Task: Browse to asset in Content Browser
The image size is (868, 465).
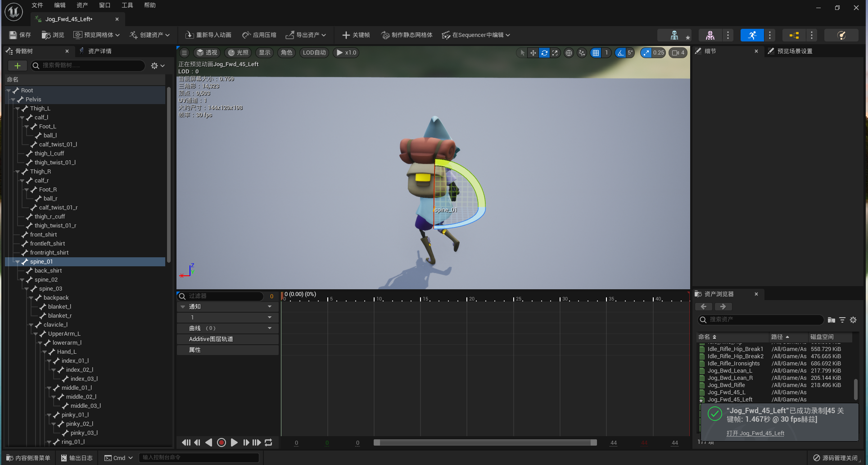Action: [53, 35]
